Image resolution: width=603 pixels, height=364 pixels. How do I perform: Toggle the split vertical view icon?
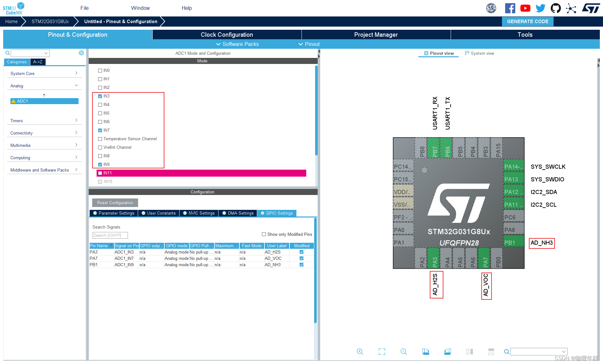click(x=469, y=352)
